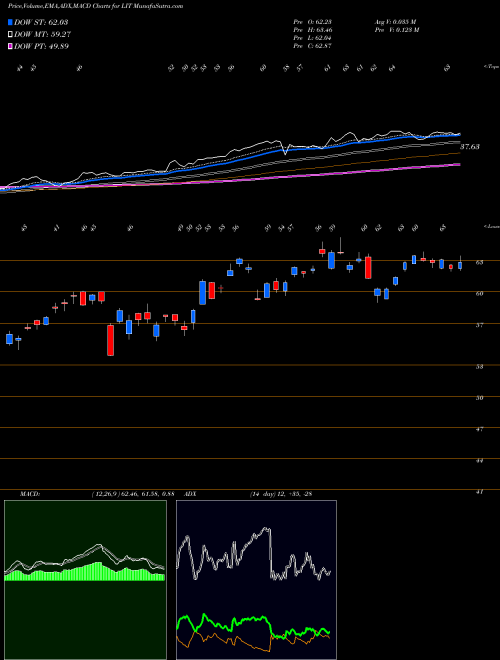The height and width of the screenshot is (660, 500).
Task: Click the MACD panel label
Action: pyautogui.click(x=29, y=494)
